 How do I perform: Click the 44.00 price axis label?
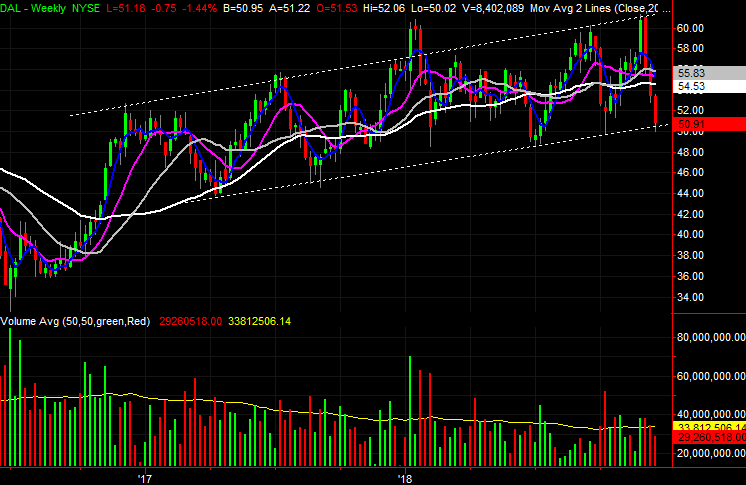[x=690, y=193]
